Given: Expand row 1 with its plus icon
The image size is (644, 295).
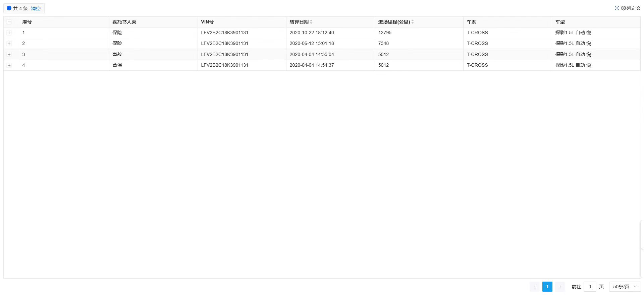Looking at the screenshot, I should coord(9,33).
